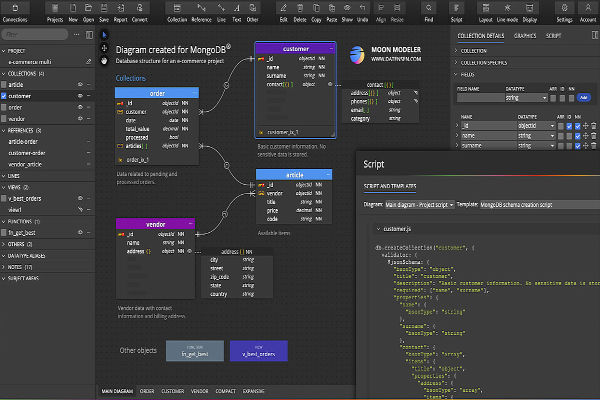Open the Projects list
This screenshot has height=400, width=600.
point(55,13)
